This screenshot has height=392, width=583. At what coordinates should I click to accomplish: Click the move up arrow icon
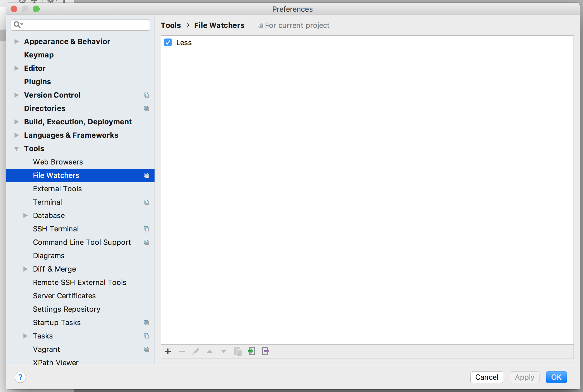(210, 351)
